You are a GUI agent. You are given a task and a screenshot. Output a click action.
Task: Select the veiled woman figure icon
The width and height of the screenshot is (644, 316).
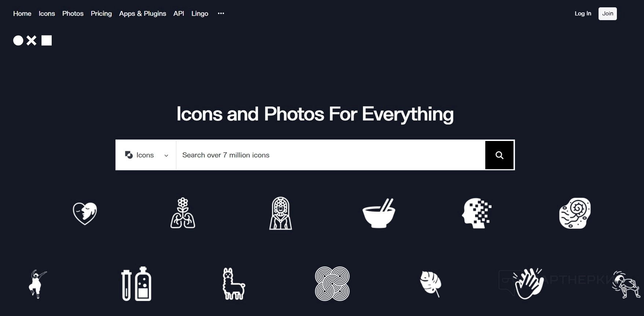(280, 213)
